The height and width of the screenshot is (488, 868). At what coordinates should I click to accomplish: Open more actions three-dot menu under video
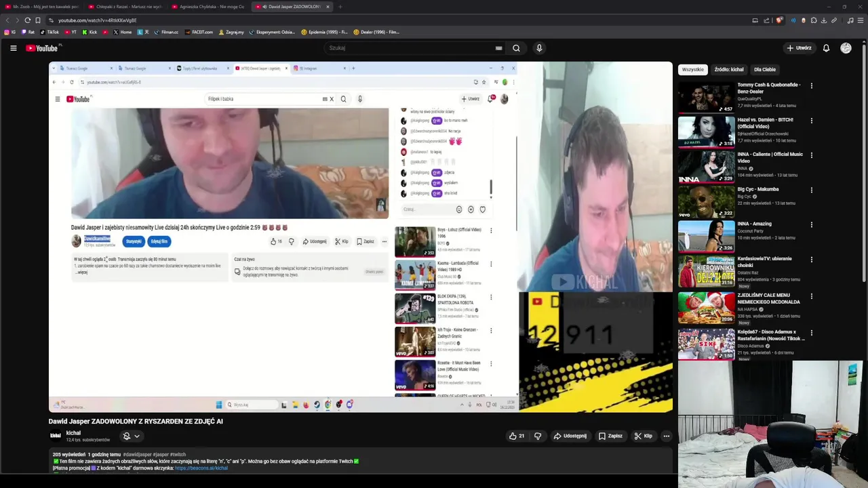(x=667, y=436)
